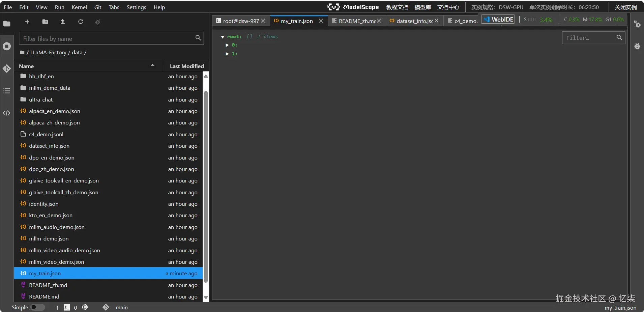Open the File menu
This screenshot has width=644, height=312.
[8, 7]
